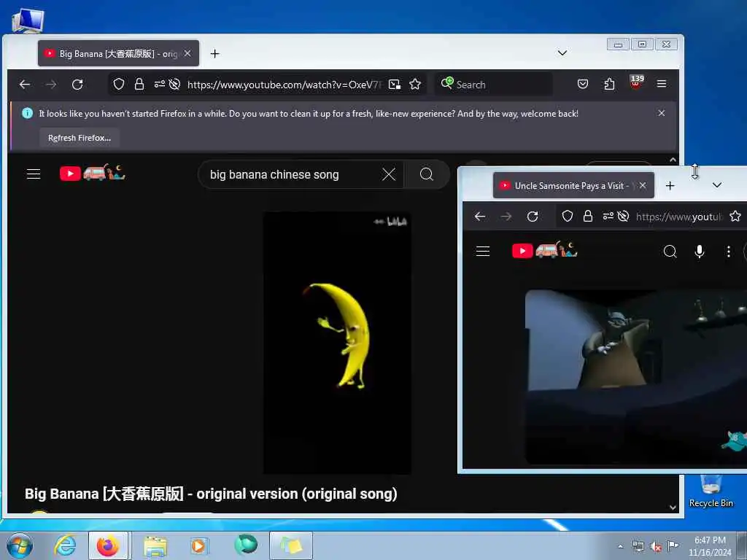Click padlock icon in Uncle Samsonite window
Image resolution: width=747 pixels, height=560 pixels.
588,217
